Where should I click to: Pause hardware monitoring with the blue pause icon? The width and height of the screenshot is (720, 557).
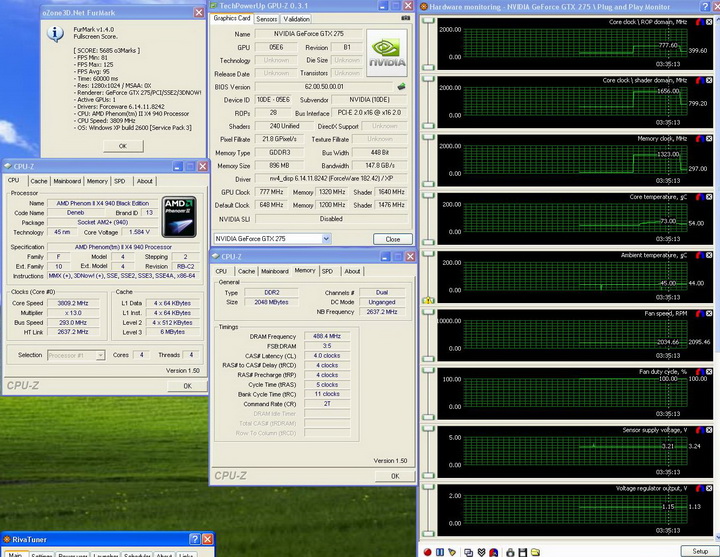(439, 552)
